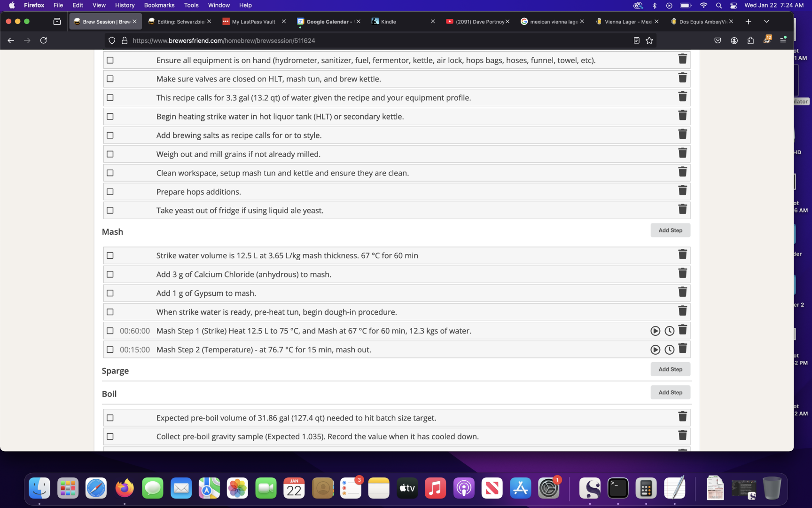Bookmark this page with the star icon

point(649,40)
